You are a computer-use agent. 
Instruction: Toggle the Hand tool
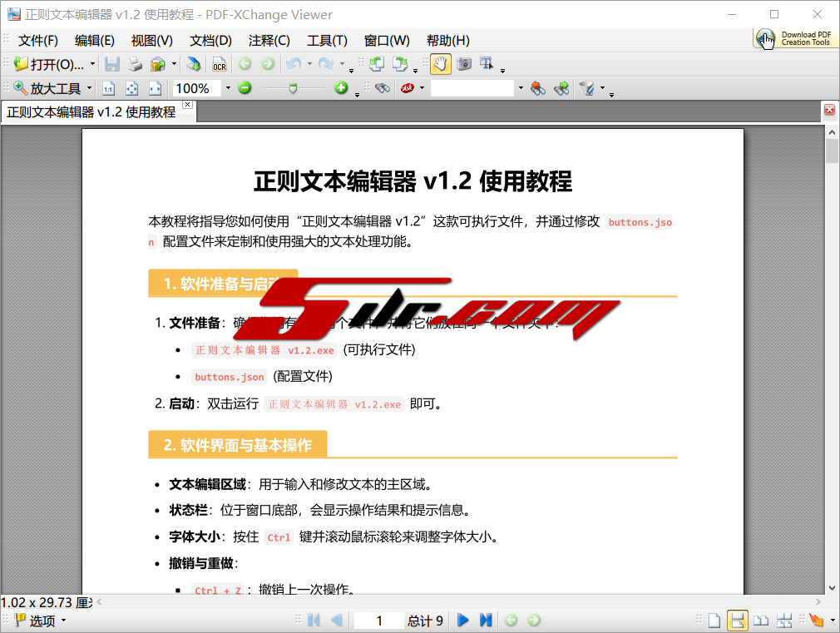[441, 64]
